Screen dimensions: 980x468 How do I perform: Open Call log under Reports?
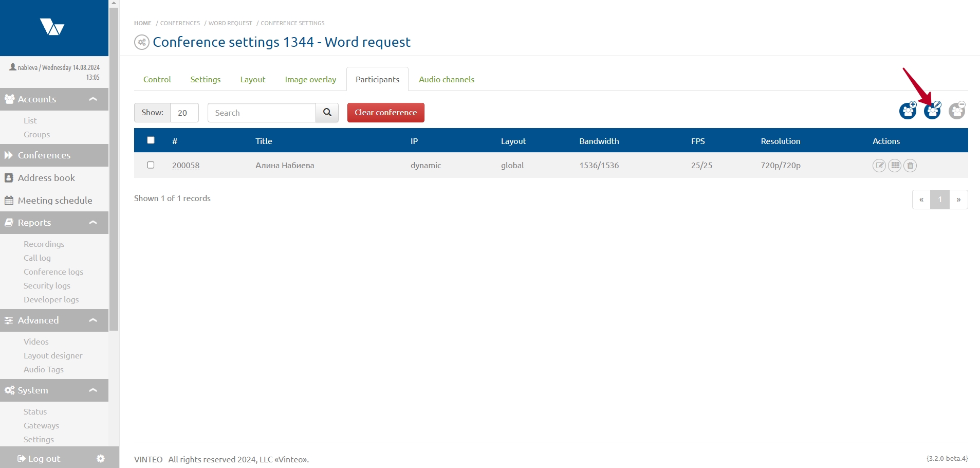38,258
